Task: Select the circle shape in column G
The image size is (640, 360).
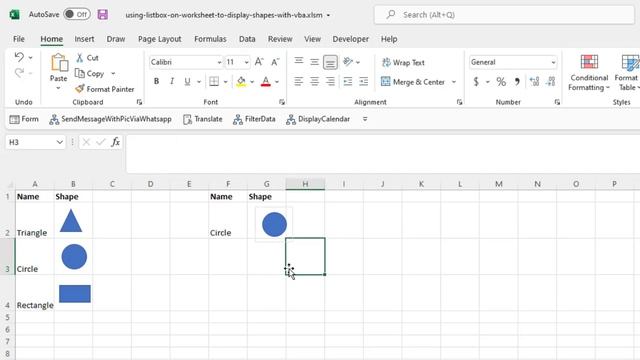Action: click(274, 224)
